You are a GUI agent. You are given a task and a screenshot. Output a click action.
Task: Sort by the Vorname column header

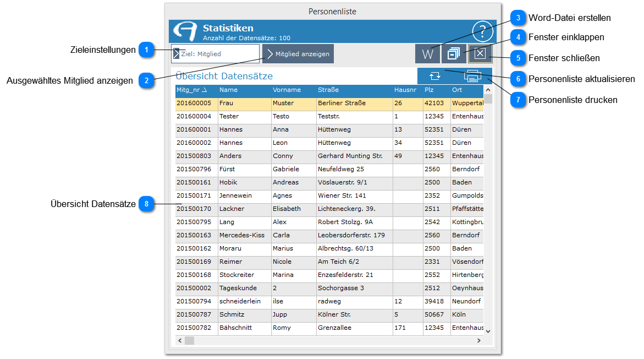click(294, 90)
